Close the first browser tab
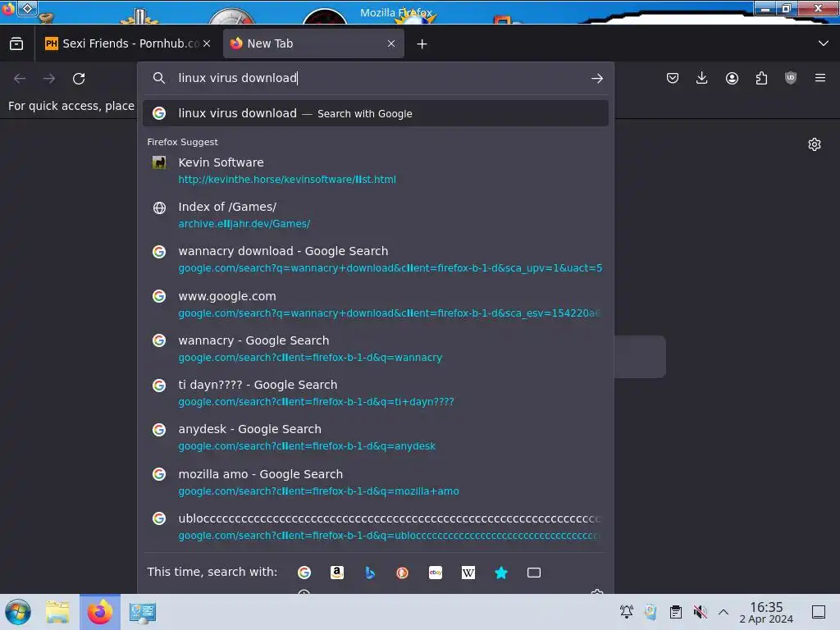The image size is (840, 630). coord(207,44)
